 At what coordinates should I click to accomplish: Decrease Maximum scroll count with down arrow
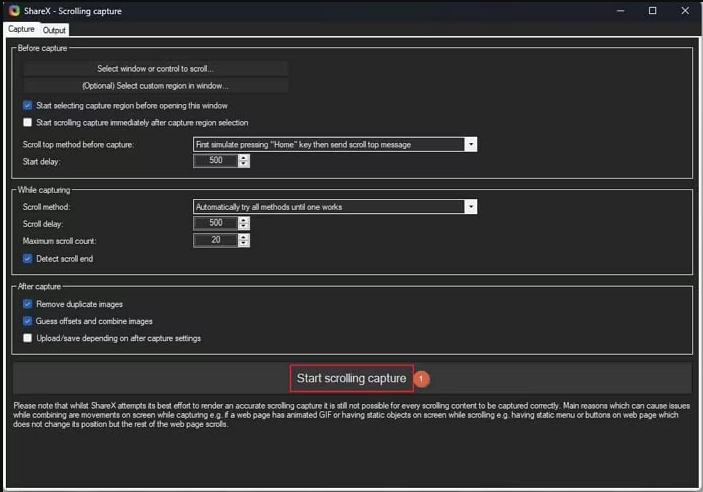(243, 244)
